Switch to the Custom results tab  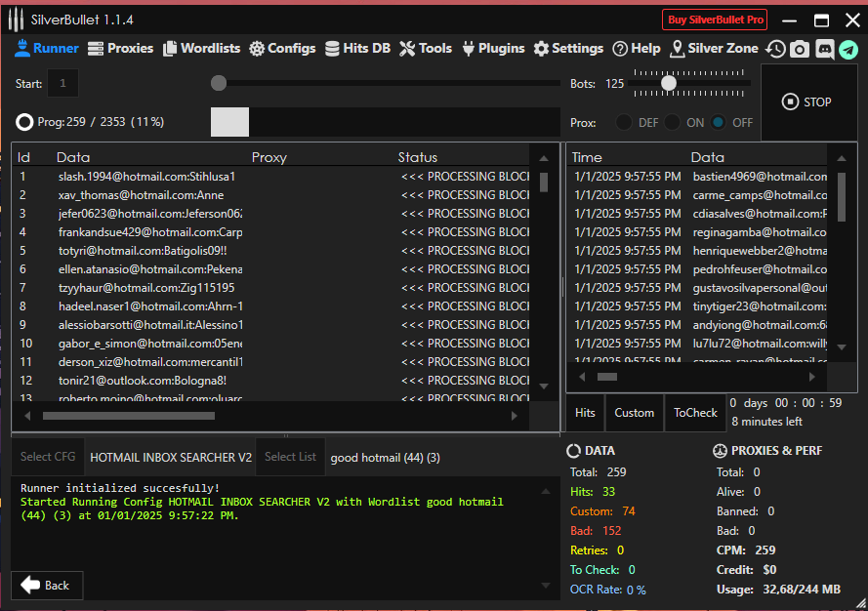click(x=634, y=413)
